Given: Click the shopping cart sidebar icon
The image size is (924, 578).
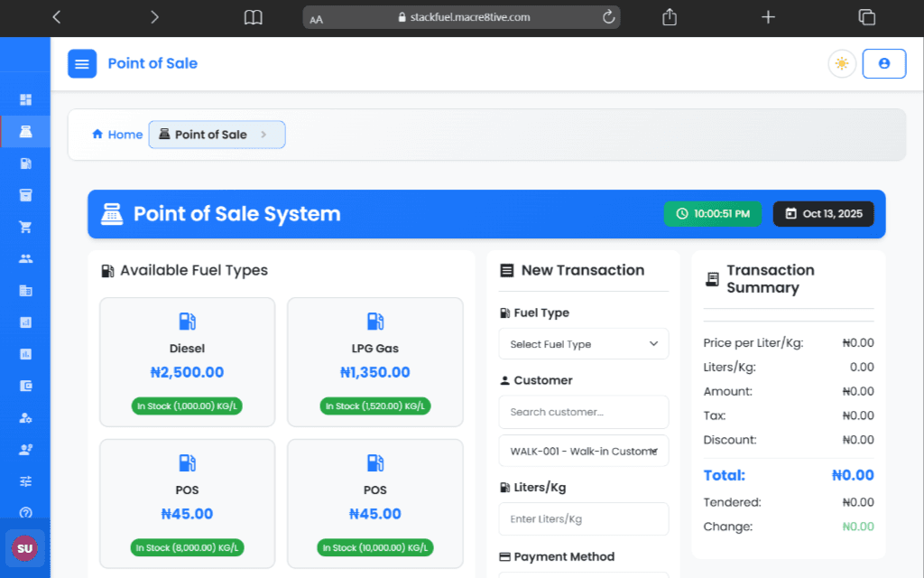Looking at the screenshot, I should pyautogui.click(x=25, y=227).
